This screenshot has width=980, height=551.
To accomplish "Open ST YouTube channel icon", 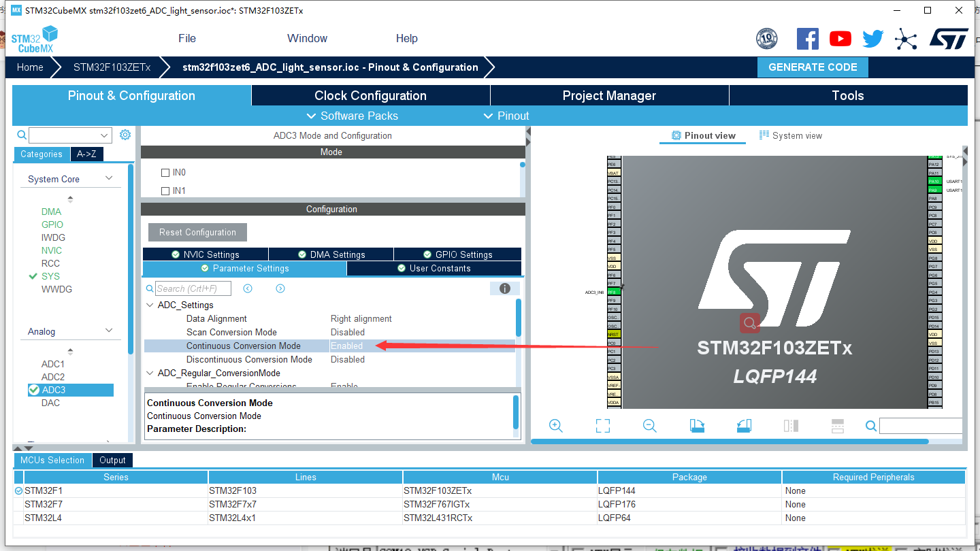I will click(840, 39).
